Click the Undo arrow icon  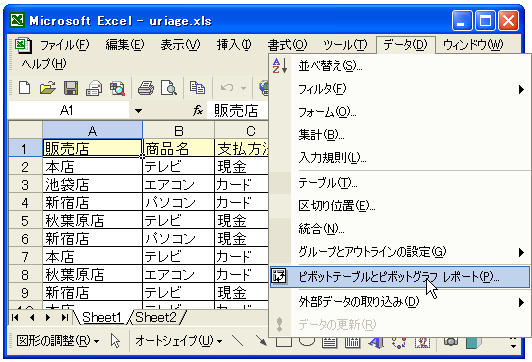[227, 88]
